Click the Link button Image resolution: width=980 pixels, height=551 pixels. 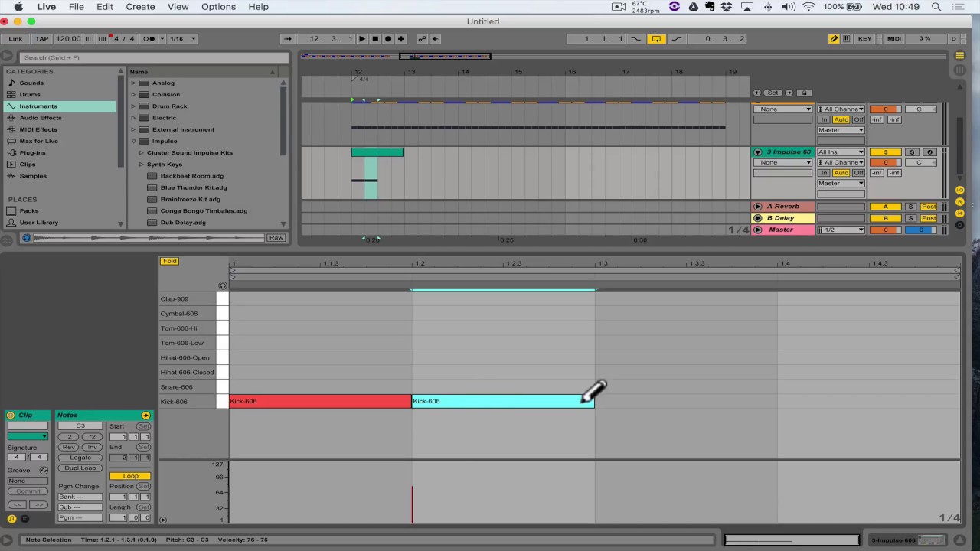15,39
